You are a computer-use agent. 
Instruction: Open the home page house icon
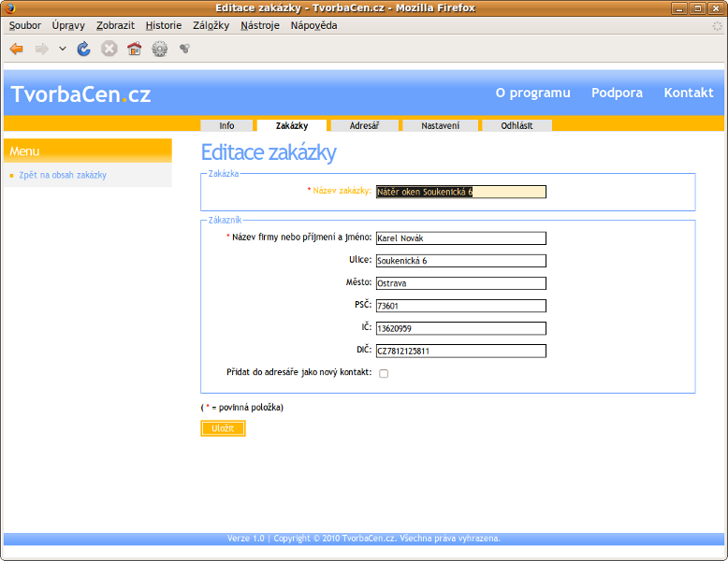tap(134, 49)
